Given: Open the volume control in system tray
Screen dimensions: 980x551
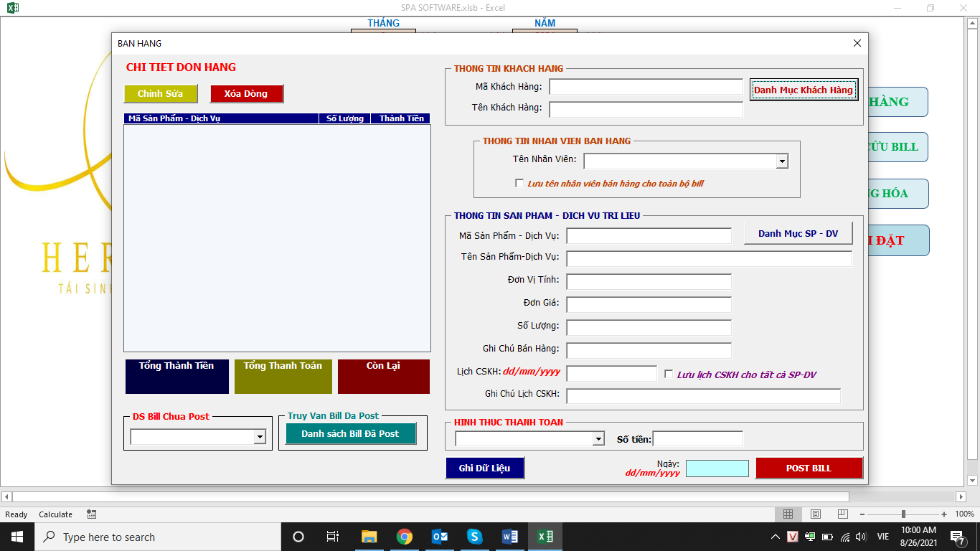Looking at the screenshot, I should [x=861, y=537].
